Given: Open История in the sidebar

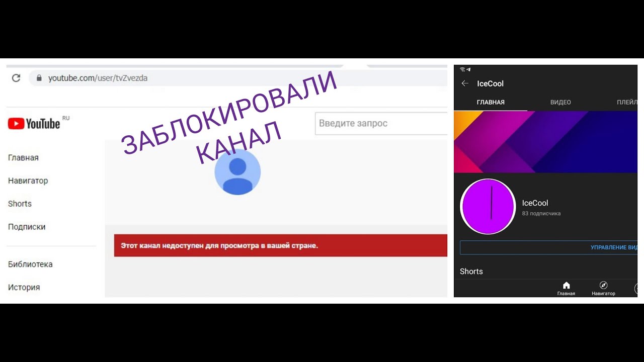Looking at the screenshot, I should pos(24,287).
